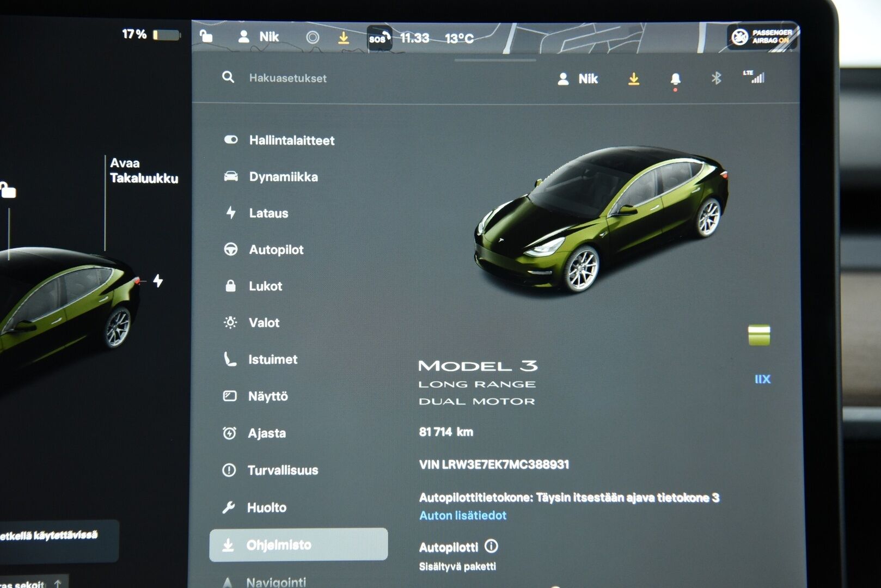Select Lukot locks menu

pos(254,286)
